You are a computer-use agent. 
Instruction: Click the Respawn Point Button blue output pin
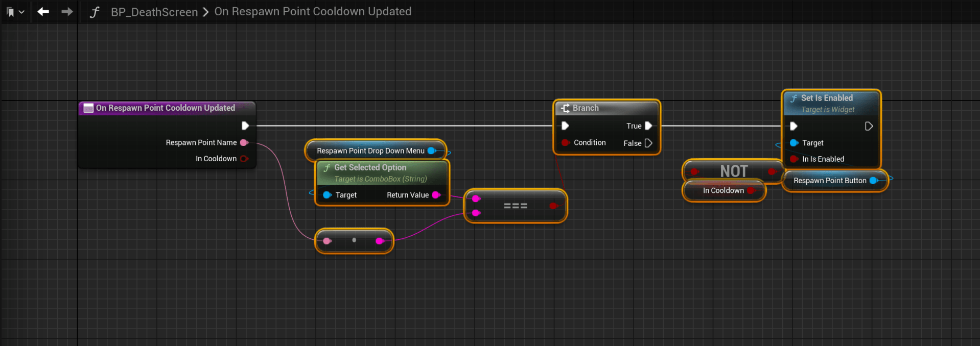tap(873, 181)
